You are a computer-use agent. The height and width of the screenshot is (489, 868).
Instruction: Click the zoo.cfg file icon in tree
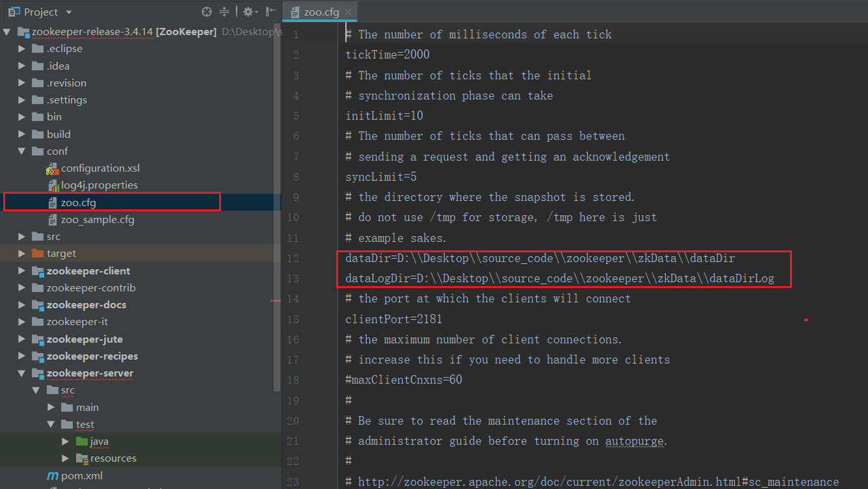[52, 202]
